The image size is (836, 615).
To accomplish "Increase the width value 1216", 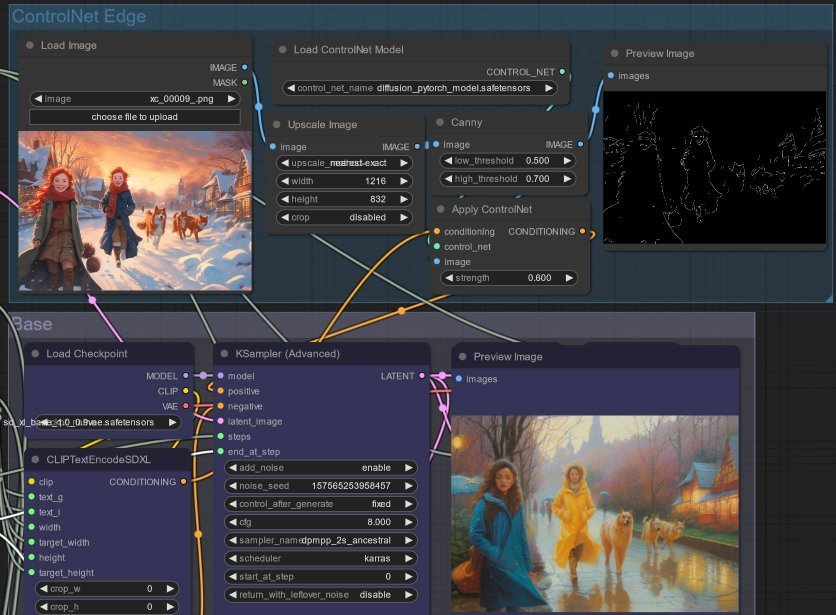I will (404, 181).
